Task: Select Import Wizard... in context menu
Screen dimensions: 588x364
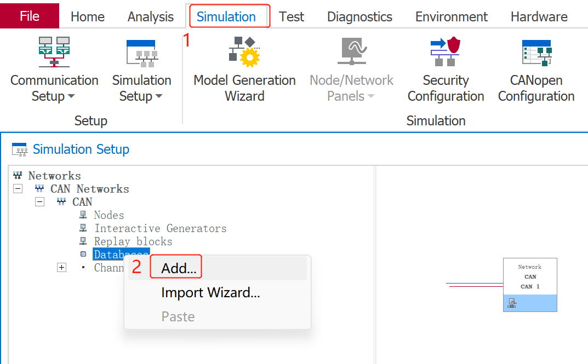Action: [x=210, y=292]
